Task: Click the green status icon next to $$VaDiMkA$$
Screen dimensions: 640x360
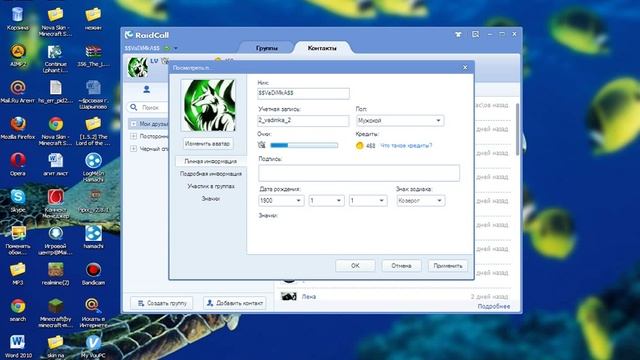Action: [167, 48]
